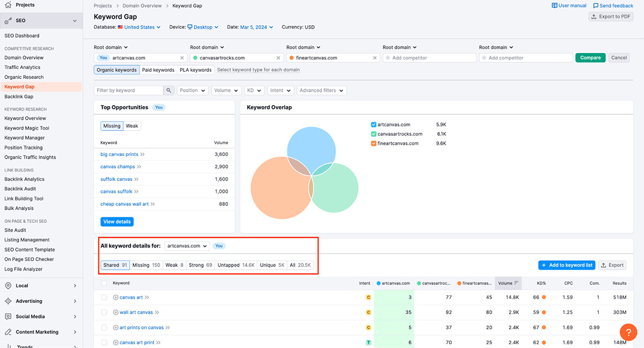Tick the checkbox for the canvas art row
Viewport: 644px width, 348px height.
pos(105,297)
